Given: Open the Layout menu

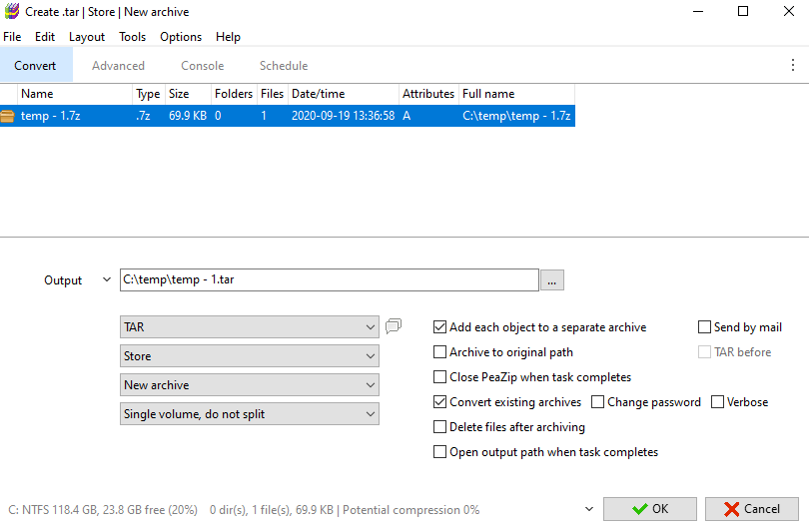Looking at the screenshot, I should click(87, 37).
